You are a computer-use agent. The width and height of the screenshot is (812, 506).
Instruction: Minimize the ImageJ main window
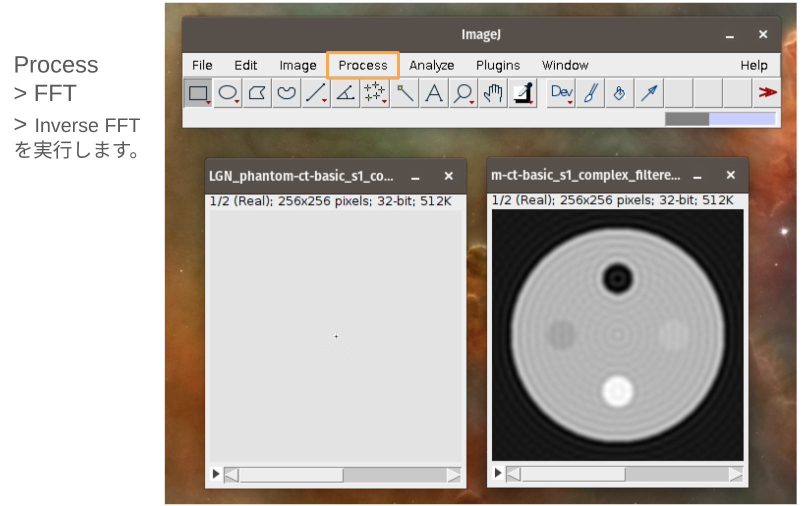(730, 35)
